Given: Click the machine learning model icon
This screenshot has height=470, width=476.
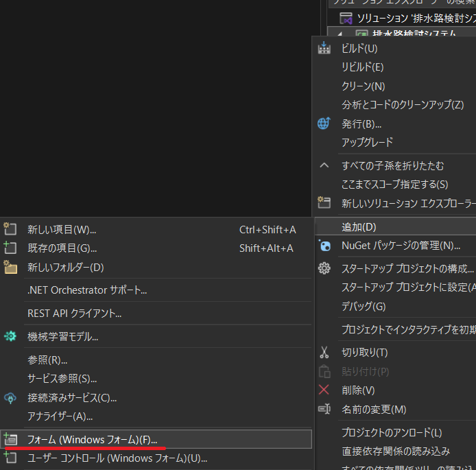Looking at the screenshot, I should [10, 336].
